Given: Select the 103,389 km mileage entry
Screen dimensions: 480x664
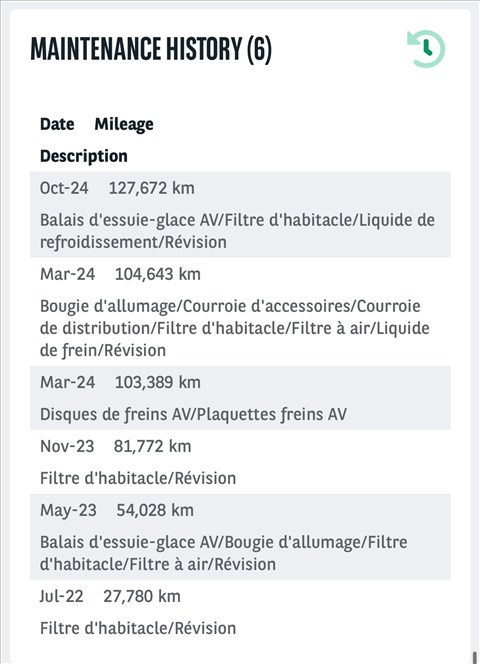Looking at the screenshot, I should 158,382.
